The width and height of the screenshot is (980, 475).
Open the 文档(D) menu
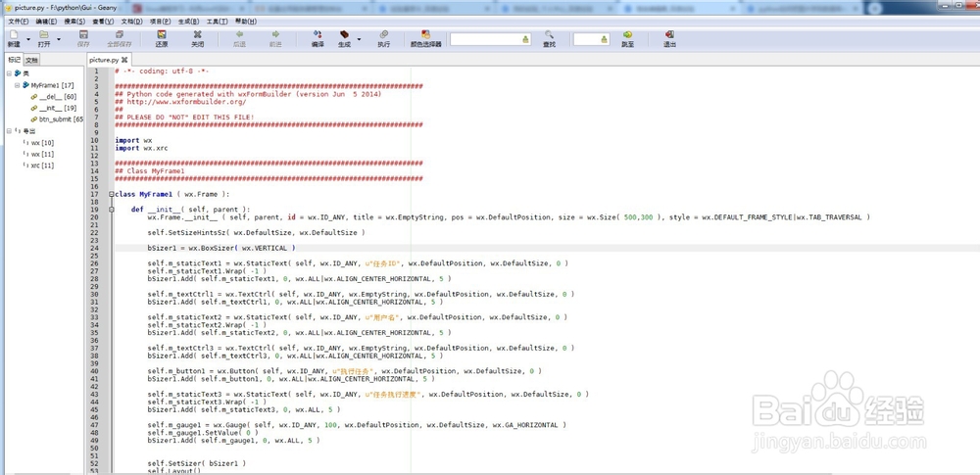pos(131,22)
